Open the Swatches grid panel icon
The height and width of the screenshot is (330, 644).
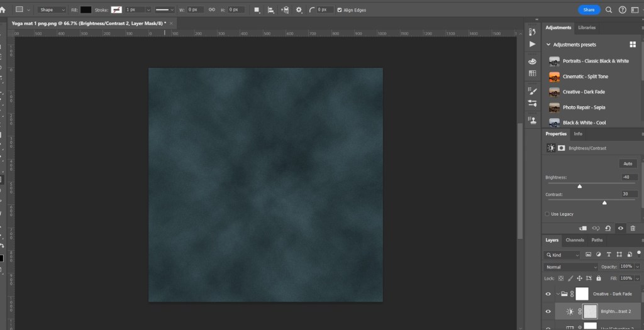pos(533,74)
